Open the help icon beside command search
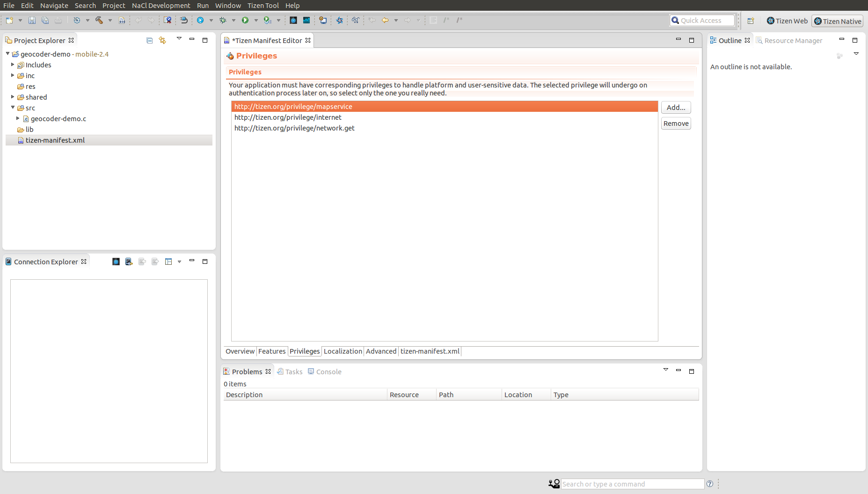 pyautogui.click(x=710, y=484)
